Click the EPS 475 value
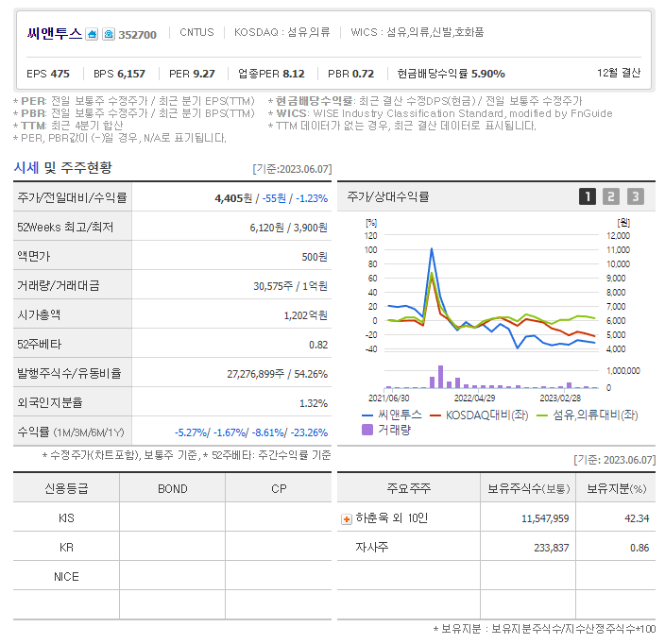 [48, 74]
